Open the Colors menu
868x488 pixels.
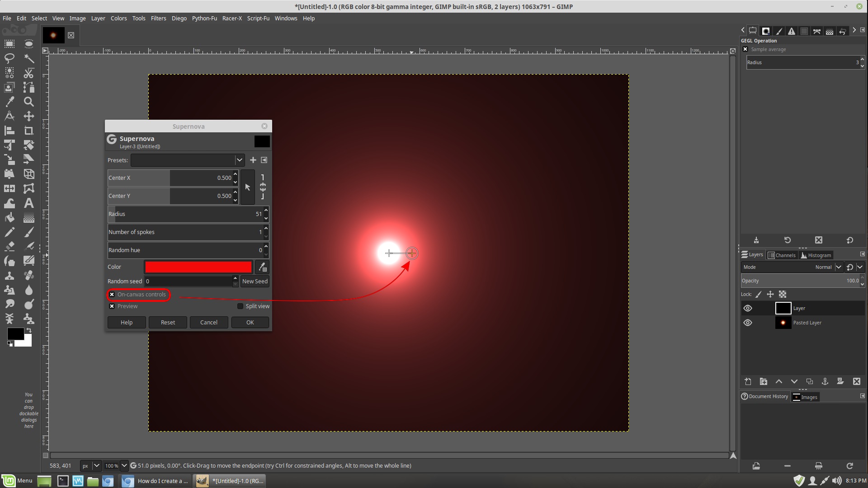click(x=118, y=18)
